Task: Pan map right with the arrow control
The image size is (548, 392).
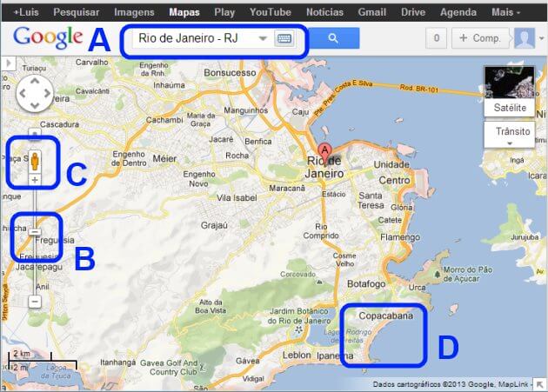Action: (x=47, y=93)
